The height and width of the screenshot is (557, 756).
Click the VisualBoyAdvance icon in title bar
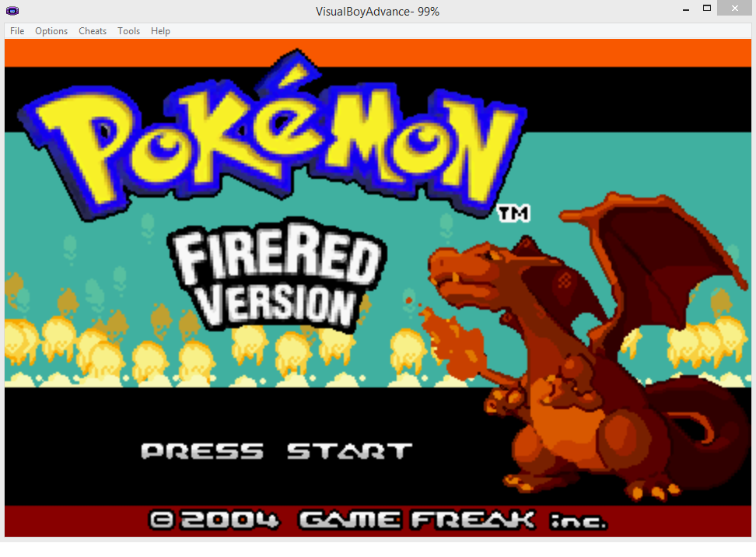[12, 10]
